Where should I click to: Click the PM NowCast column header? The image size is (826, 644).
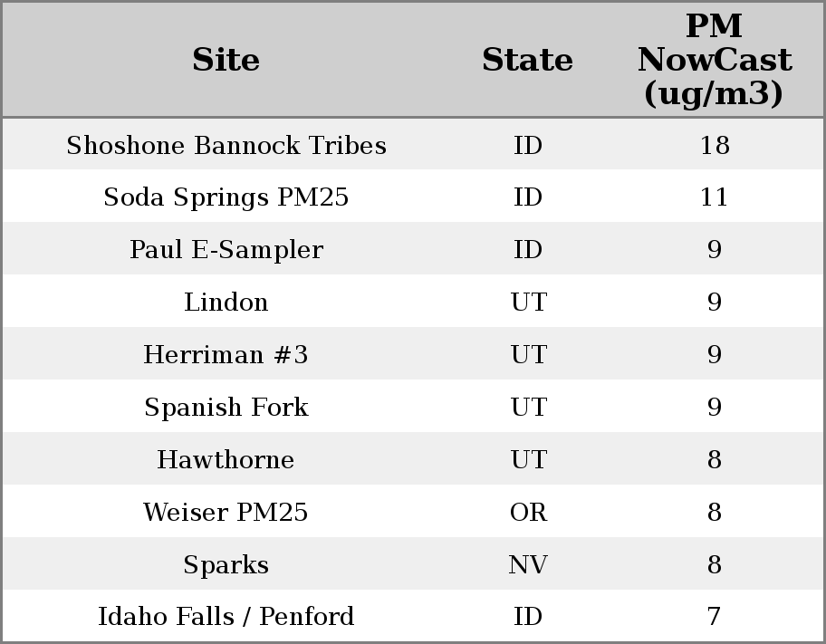(714, 60)
